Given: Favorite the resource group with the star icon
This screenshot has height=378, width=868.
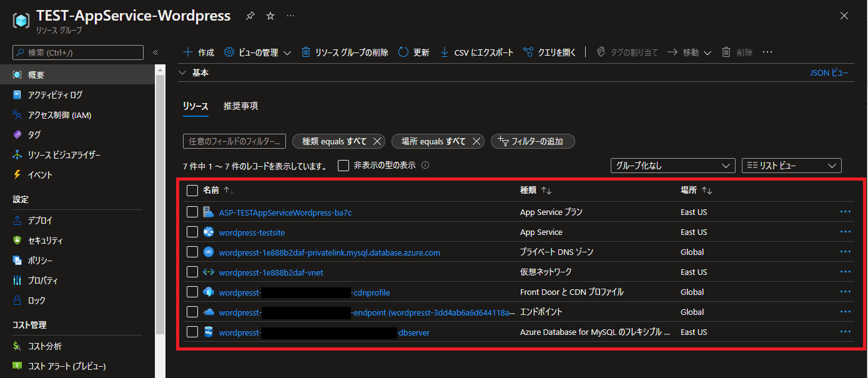Looking at the screenshot, I should 270,16.
